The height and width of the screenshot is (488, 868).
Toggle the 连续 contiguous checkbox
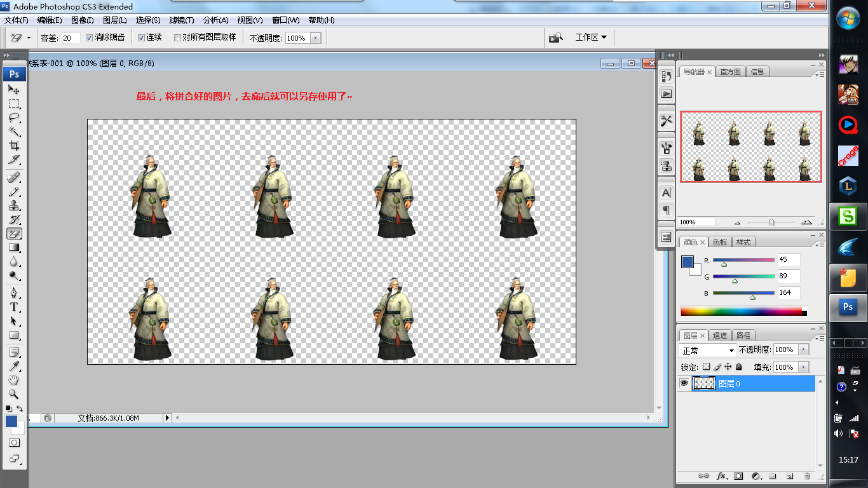point(142,37)
